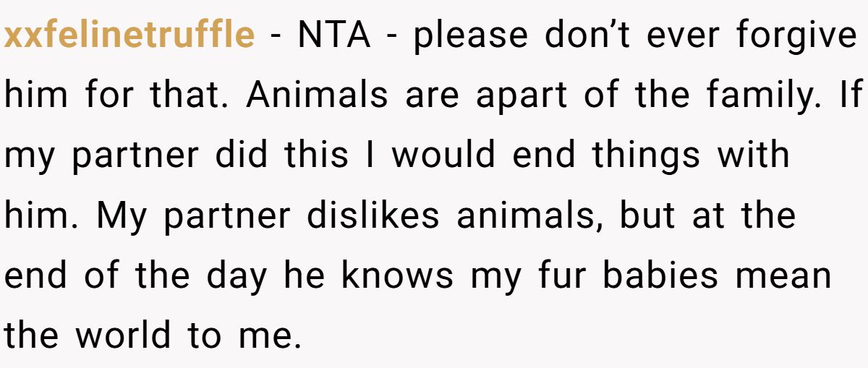This screenshot has width=868, height=368.
Task: Click the 'NTA' verdict text
Action: [334, 36]
